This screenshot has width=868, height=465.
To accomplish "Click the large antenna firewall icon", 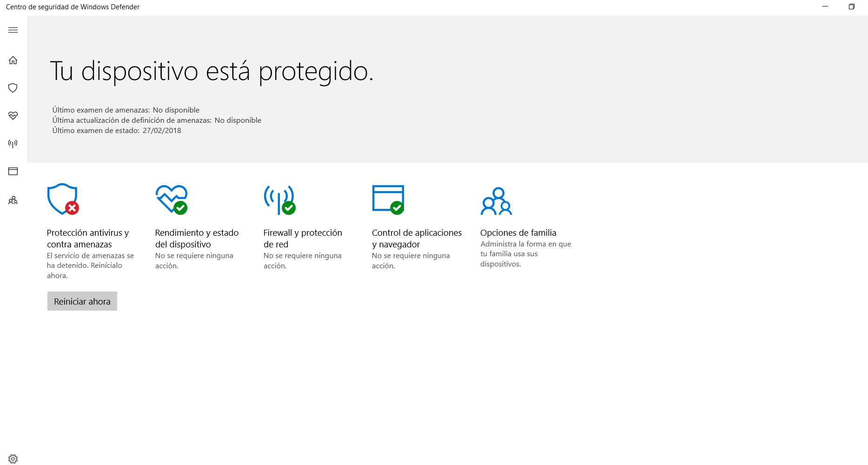I will (279, 199).
